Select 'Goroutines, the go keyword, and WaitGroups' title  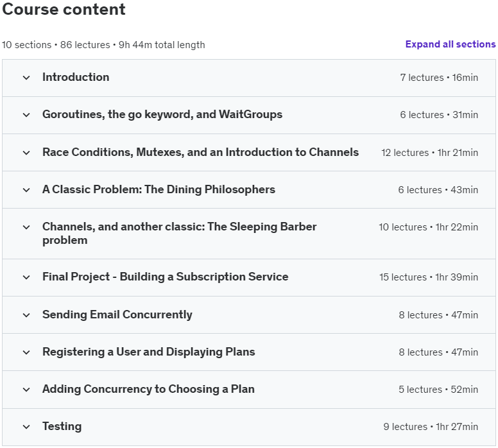point(162,114)
